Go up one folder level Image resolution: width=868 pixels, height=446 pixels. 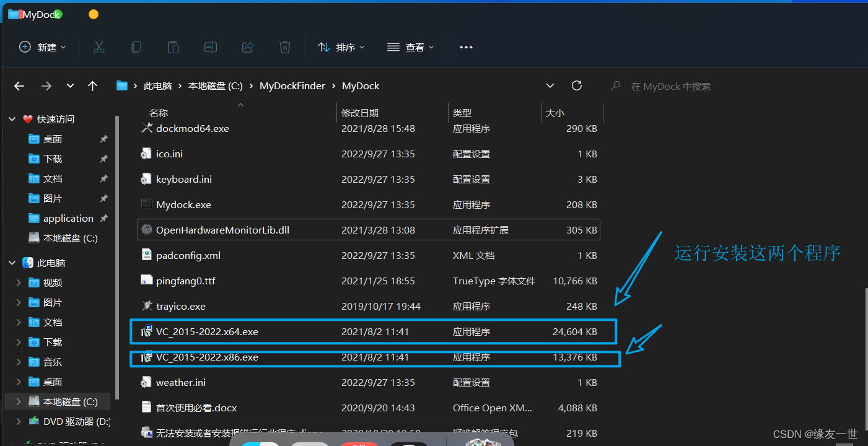tap(93, 86)
